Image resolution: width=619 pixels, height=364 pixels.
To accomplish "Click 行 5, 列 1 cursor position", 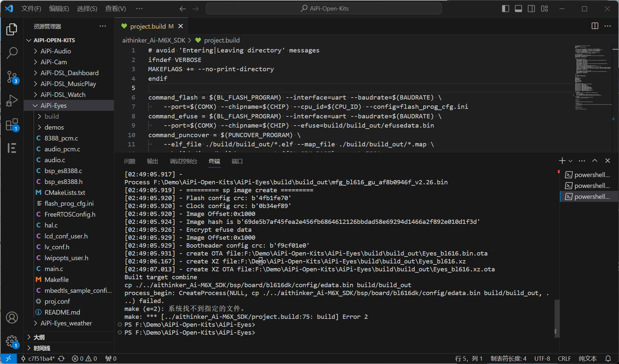I will 469,358.
